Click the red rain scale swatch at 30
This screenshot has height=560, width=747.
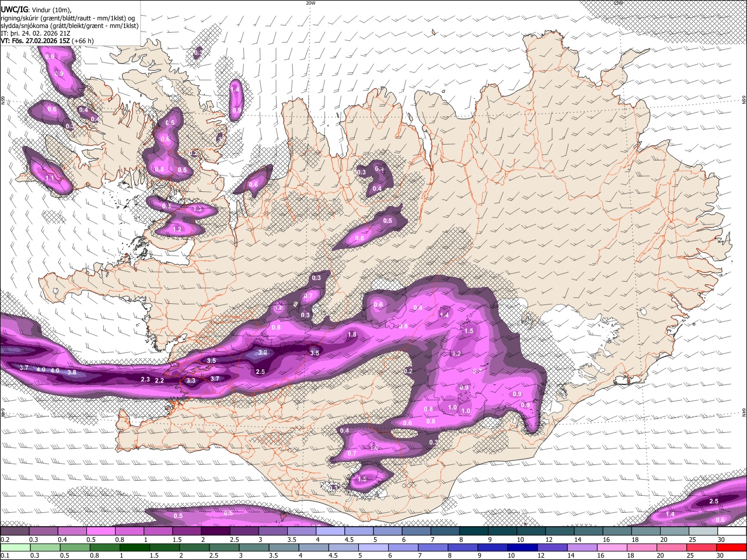click(731, 547)
